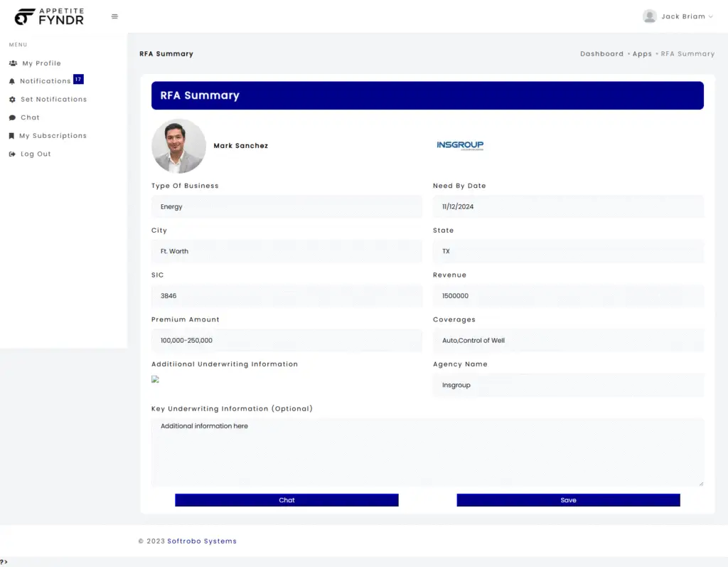Open My Profile from sidebar menu
728x567 pixels.
(41, 63)
